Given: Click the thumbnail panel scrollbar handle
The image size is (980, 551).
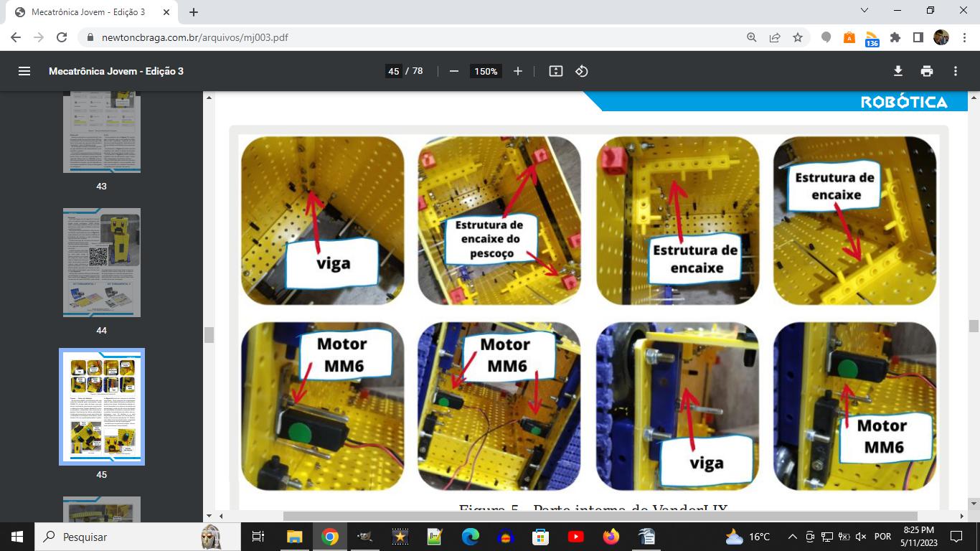Looking at the screenshot, I should click(209, 334).
